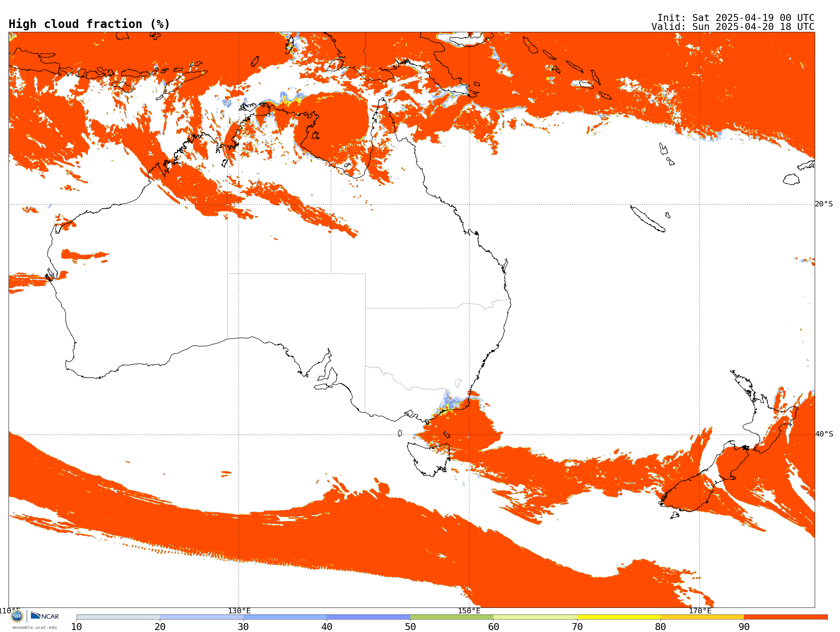Click the colorbar tick label 10

point(77,627)
